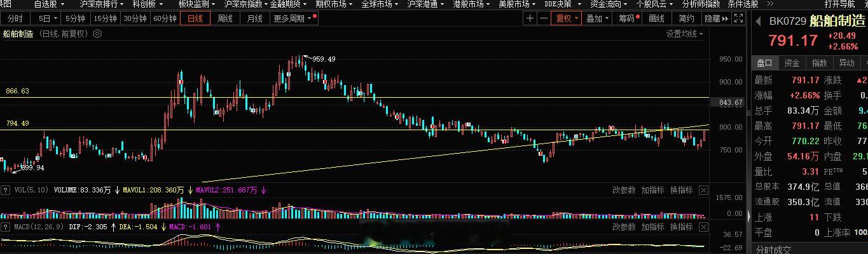Open 个股风云 menu
The width and height of the screenshot is (868, 254).
pyautogui.click(x=655, y=4)
